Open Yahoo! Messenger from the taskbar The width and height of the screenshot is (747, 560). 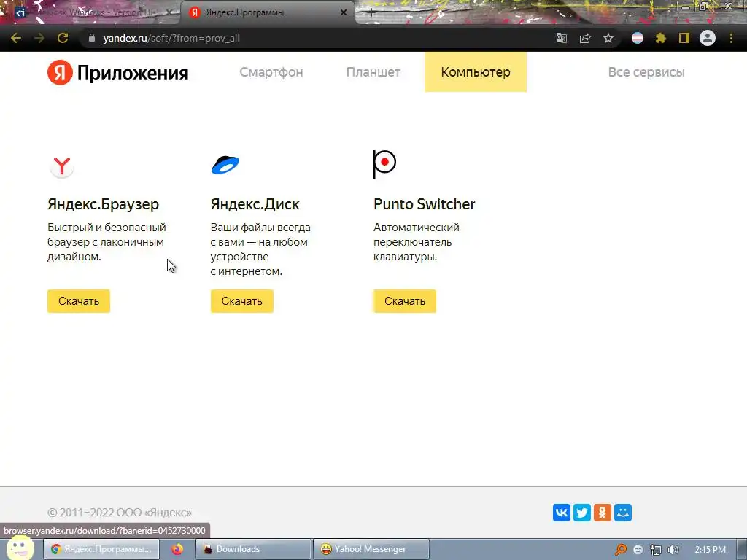tap(371, 549)
